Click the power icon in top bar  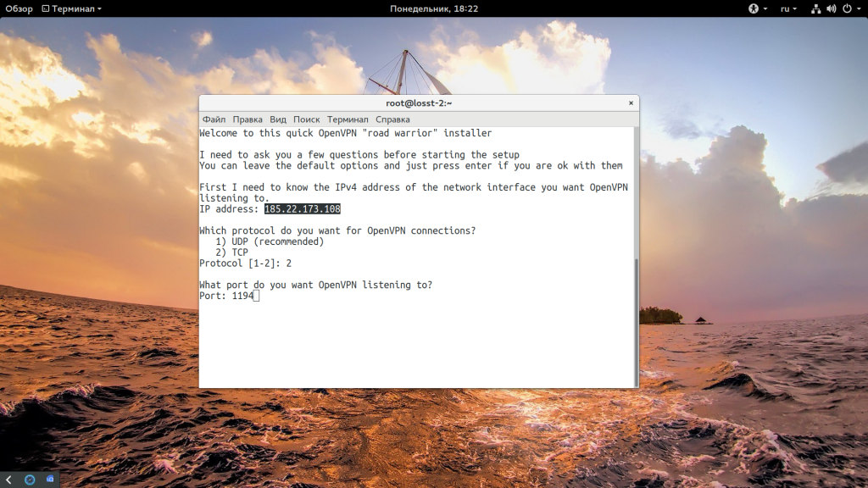845,8
